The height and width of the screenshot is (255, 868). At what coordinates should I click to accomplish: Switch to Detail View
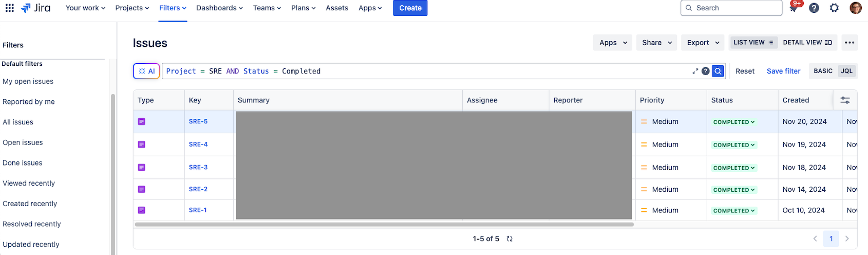[807, 43]
